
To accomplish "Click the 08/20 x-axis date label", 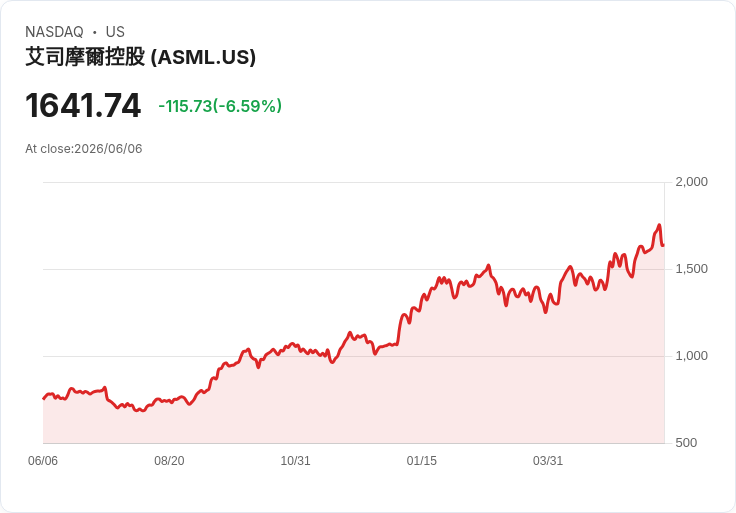I will [169, 460].
